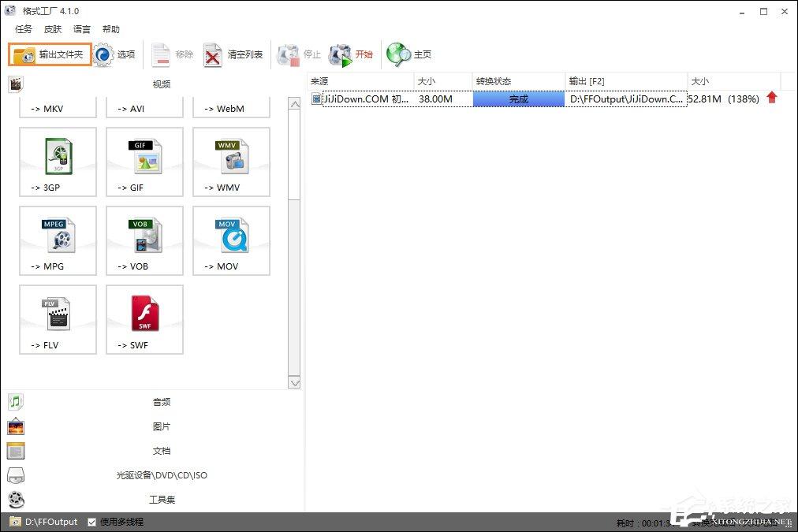Choose the -> GIF conversion icon
Screen dimensions: 798x532
click(x=144, y=162)
